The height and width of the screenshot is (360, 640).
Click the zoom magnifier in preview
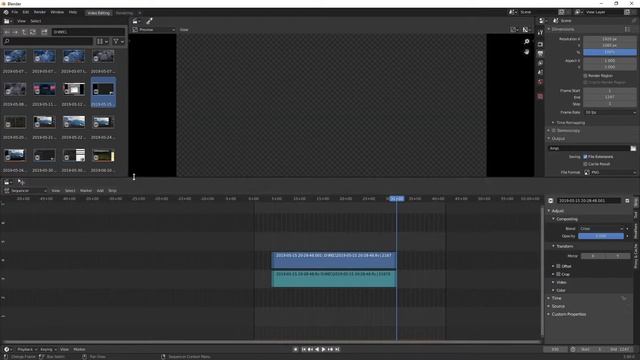(x=527, y=42)
